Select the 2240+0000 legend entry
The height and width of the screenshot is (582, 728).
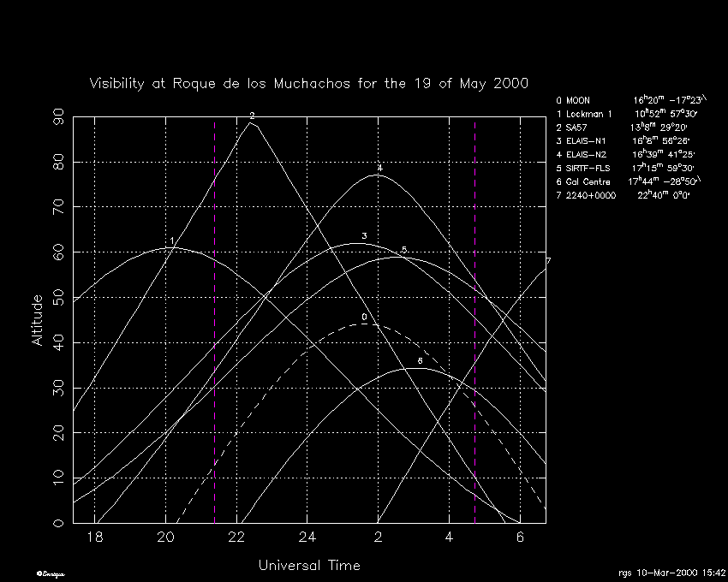[x=624, y=195]
